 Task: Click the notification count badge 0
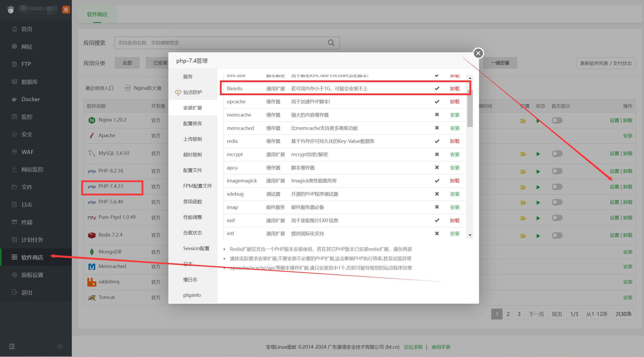pyautogui.click(x=66, y=10)
